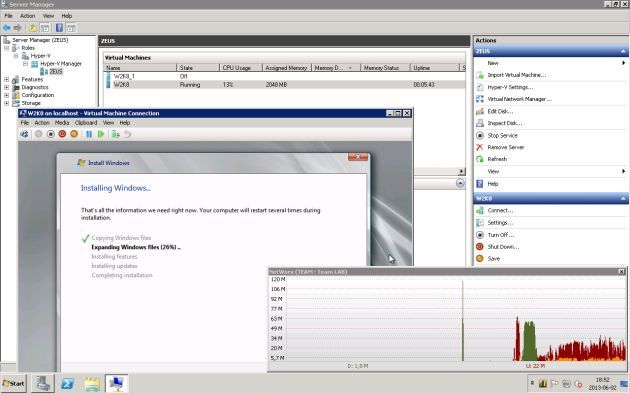Click the blue Help icon in Server Manager toolbar
The width and height of the screenshot is (630, 394).
tap(59, 28)
